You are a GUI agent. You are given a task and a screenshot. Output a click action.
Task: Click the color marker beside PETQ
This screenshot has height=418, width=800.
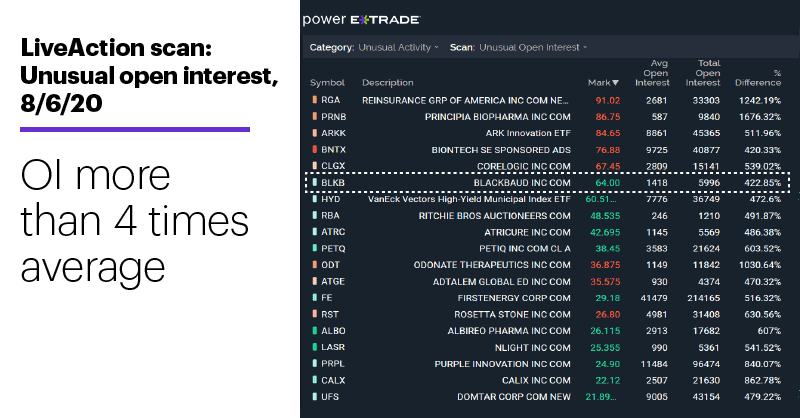pyautogui.click(x=315, y=248)
